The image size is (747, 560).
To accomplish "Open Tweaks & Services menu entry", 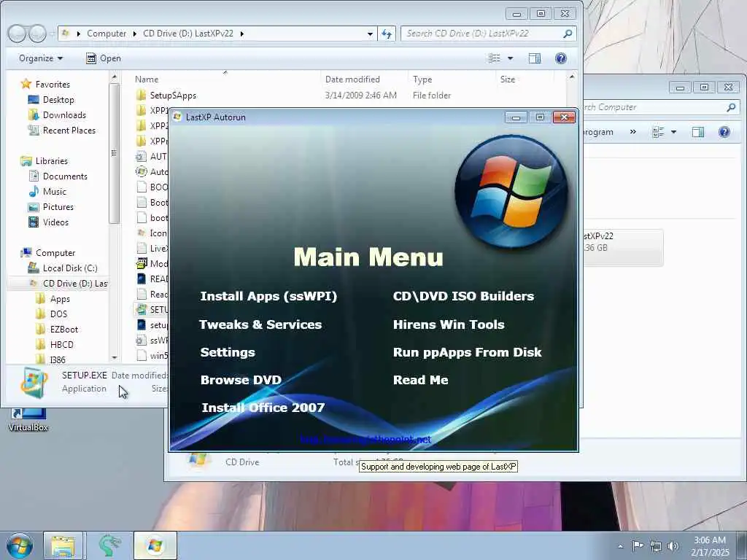I will pyautogui.click(x=260, y=324).
